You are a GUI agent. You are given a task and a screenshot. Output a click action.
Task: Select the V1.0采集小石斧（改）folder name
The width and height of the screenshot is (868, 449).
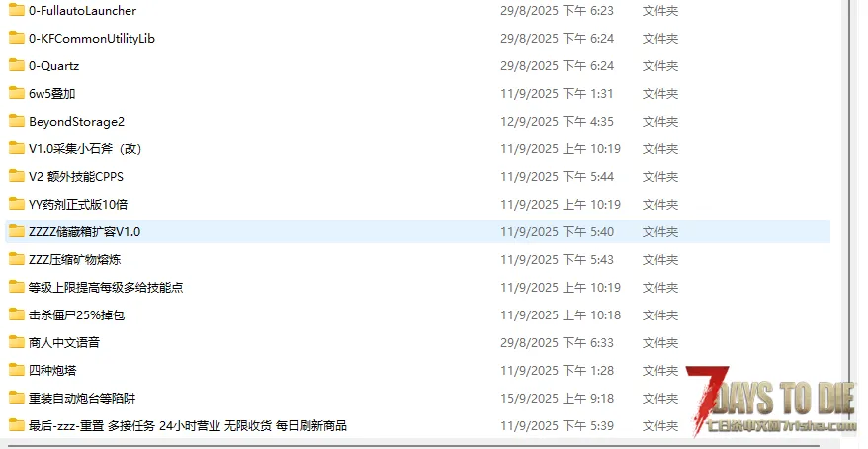85,149
